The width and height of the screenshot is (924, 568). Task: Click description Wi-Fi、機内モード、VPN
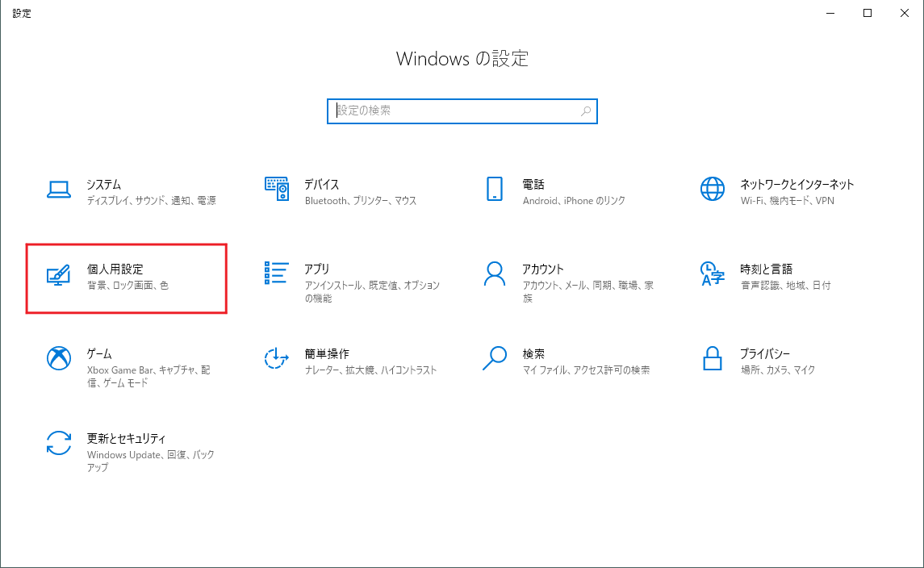click(788, 201)
